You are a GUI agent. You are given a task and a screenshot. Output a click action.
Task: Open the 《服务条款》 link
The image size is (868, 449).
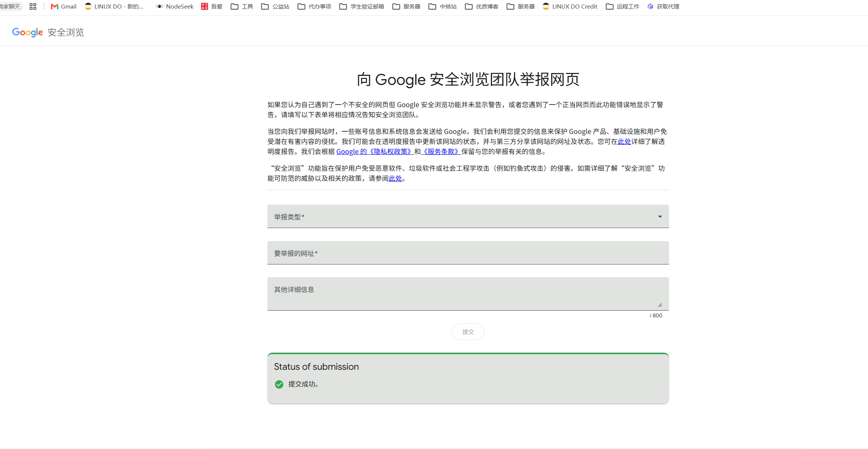(x=441, y=152)
